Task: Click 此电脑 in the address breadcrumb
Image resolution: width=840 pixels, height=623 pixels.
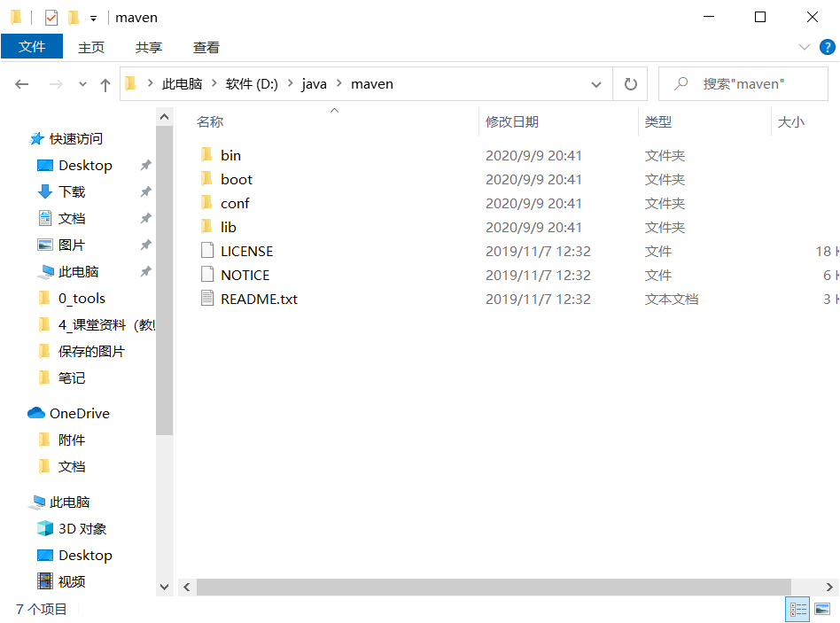Action: point(183,84)
